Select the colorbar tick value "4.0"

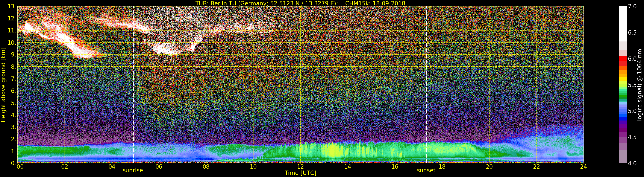632,163
